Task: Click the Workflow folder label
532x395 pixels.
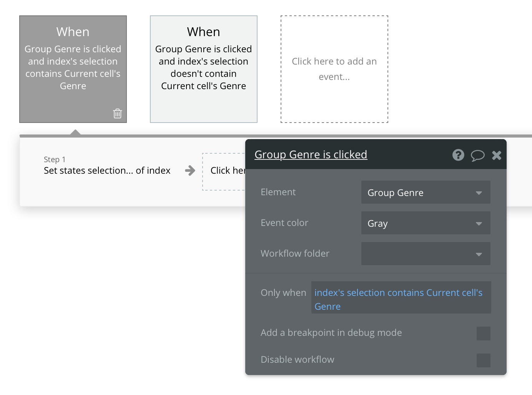Action: [295, 254]
